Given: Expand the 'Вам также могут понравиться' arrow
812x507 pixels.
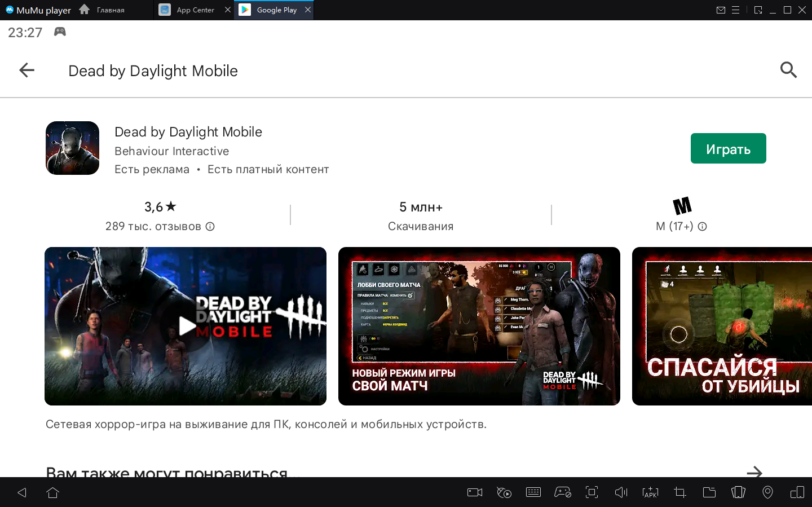Looking at the screenshot, I should (754, 472).
